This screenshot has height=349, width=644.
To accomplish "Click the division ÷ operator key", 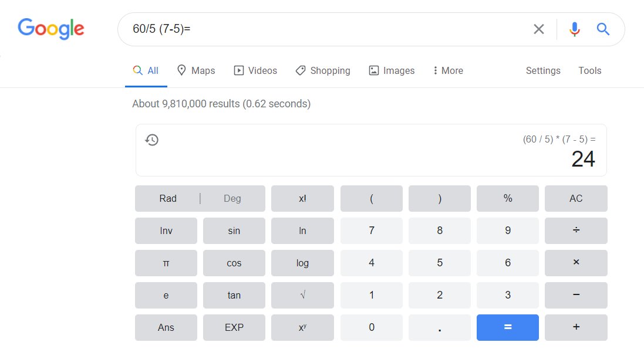I will 576,231.
